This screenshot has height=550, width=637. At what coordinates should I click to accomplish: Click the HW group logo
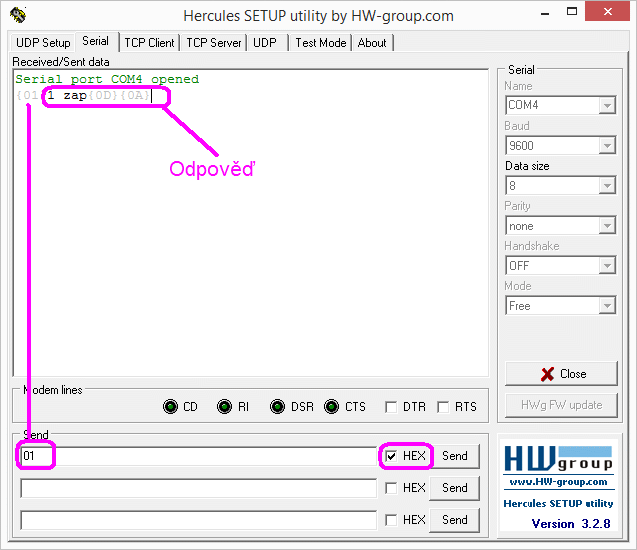coord(558,459)
